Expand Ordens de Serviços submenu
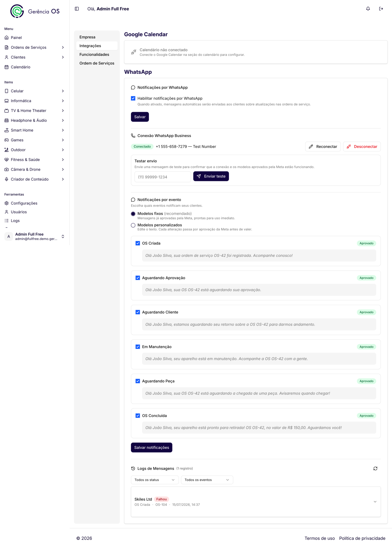This screenshot has width=392, height=548. click(63, 47)
